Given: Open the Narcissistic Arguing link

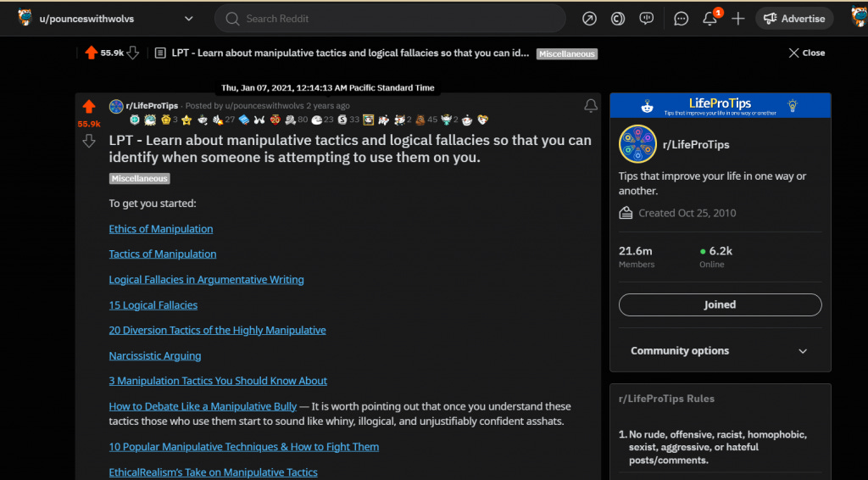Looking at the screenshot, I should point(154,355).
